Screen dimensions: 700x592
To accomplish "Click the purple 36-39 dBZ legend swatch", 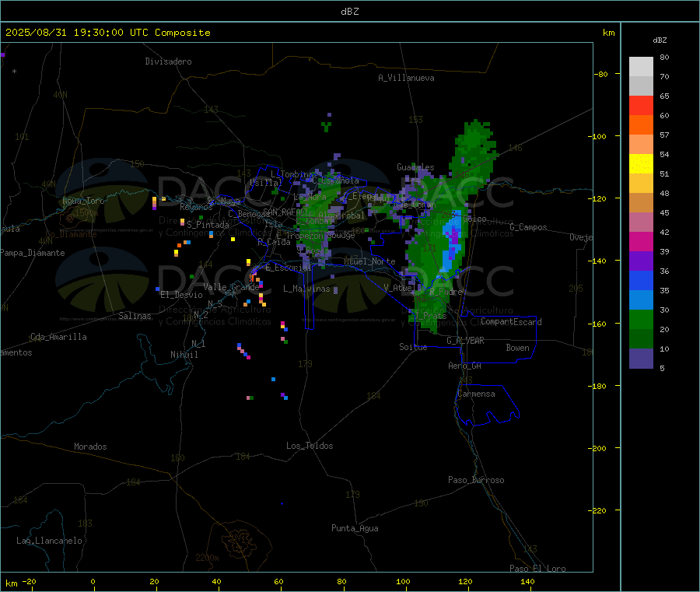I will click(641, 261).
